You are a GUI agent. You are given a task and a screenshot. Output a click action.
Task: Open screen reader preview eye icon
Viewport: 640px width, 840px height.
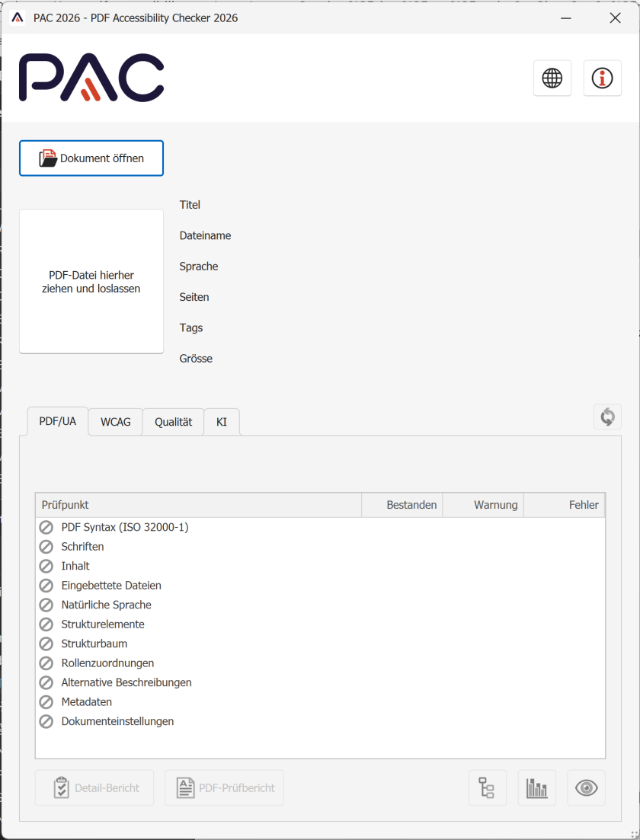coord(586,787)
